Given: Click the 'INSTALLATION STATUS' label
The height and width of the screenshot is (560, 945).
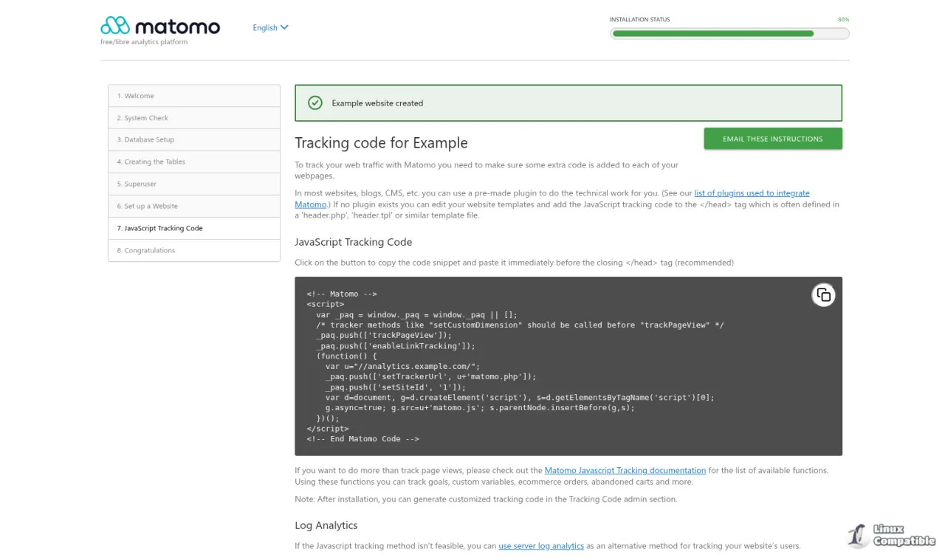Looking at the screenshot, I should tap(639, 20).
